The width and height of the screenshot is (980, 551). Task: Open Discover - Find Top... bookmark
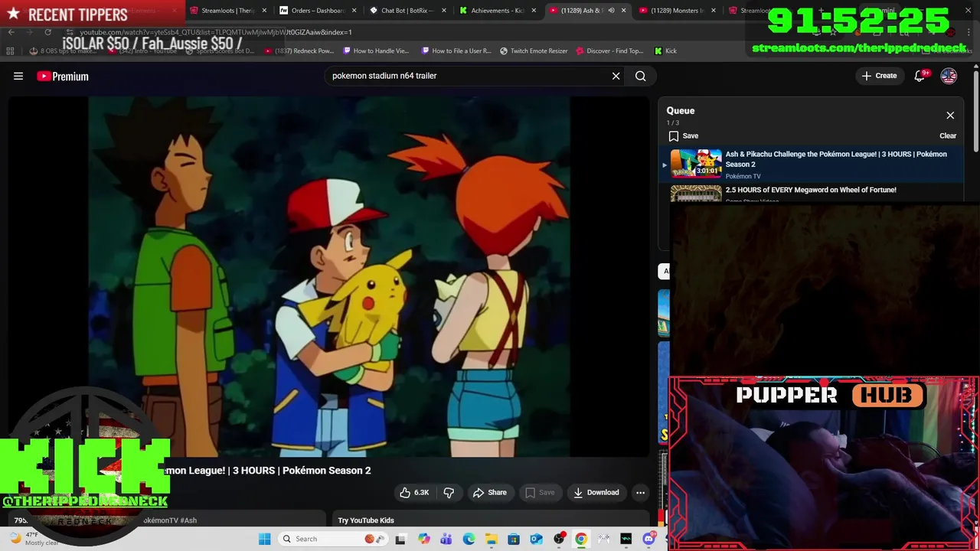(x=609, y=51)
